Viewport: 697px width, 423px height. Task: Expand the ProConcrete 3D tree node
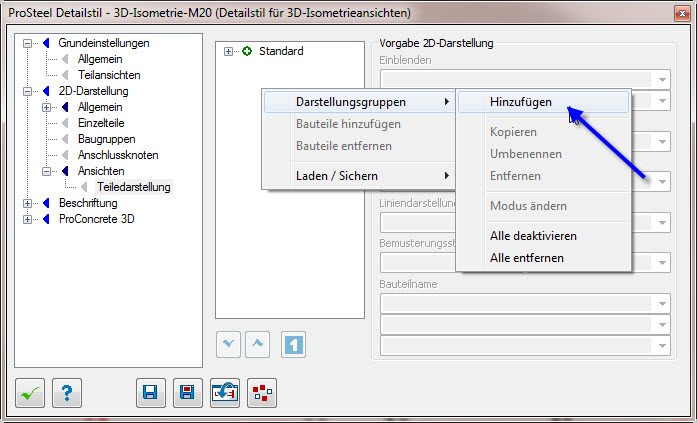(x=28, y=219)
